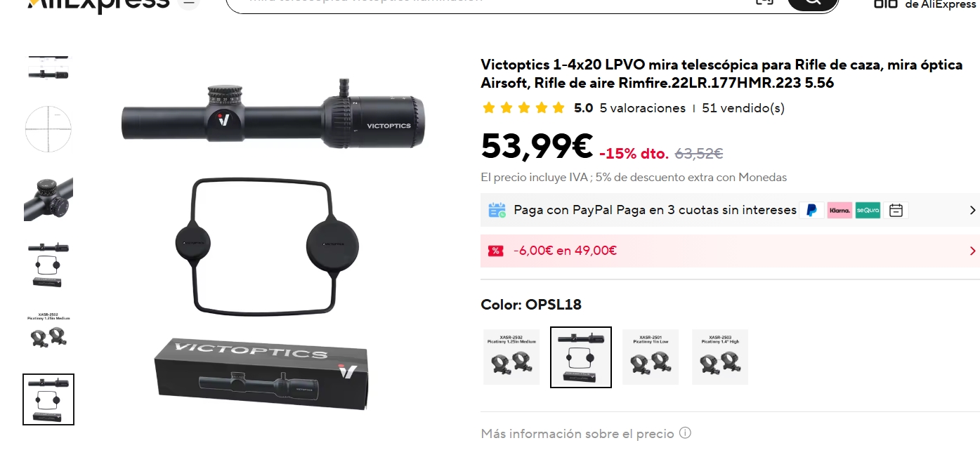Select XASR-2501 Picatinny 1in Low option
The height and width of the screenshot is (450, 980).
pos(651,357)
